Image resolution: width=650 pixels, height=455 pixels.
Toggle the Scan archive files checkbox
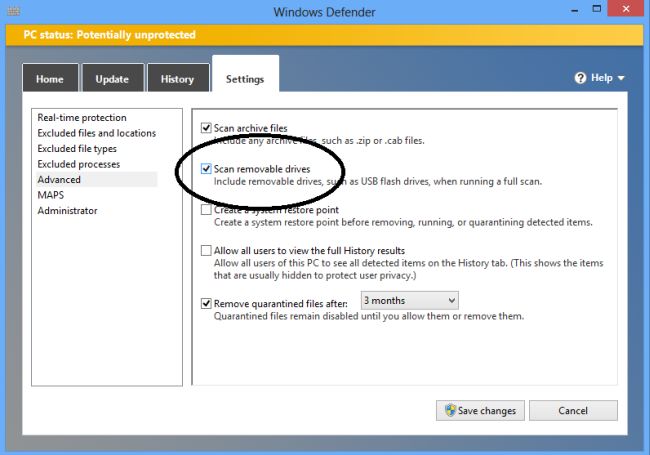tap(206, 128)
